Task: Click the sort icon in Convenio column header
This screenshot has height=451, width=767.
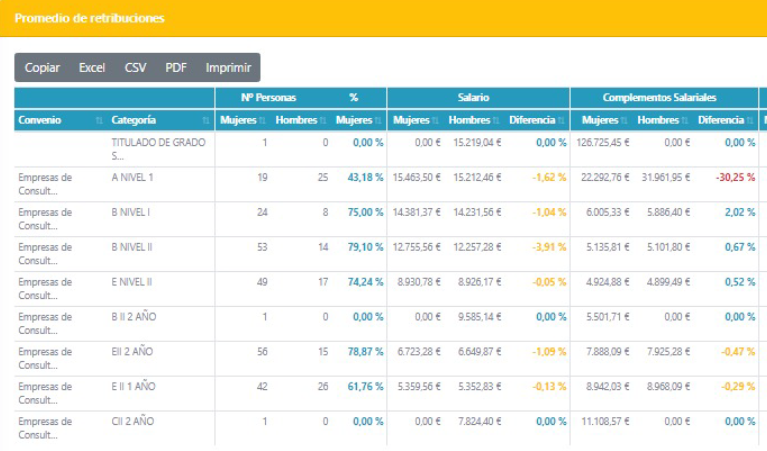Action: pos(98,121)
